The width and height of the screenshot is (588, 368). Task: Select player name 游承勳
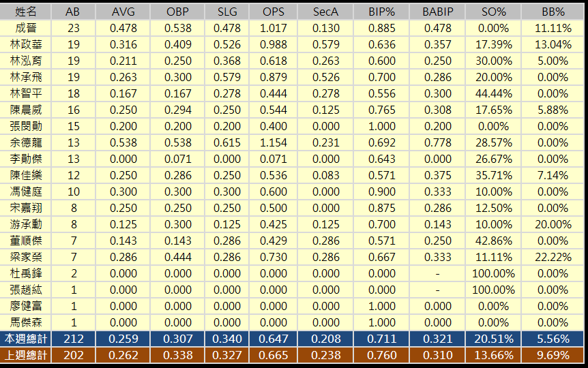tap(26, 224)
